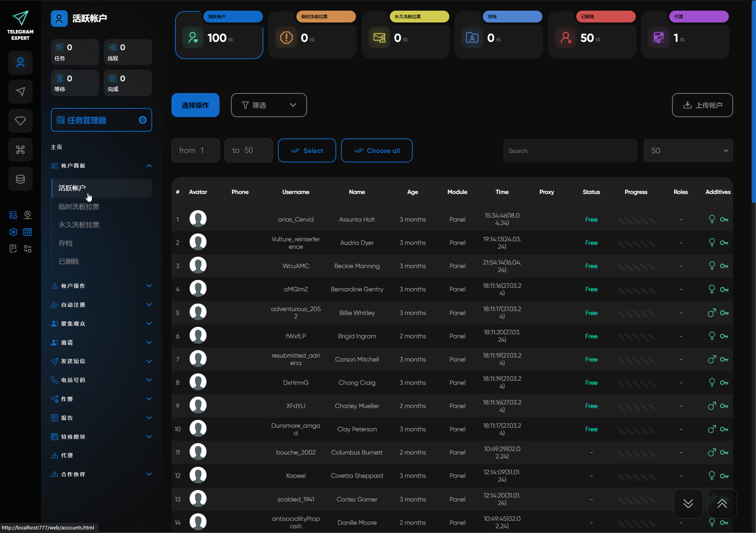Click the double-chevron scroll down button

pos(688,503)
